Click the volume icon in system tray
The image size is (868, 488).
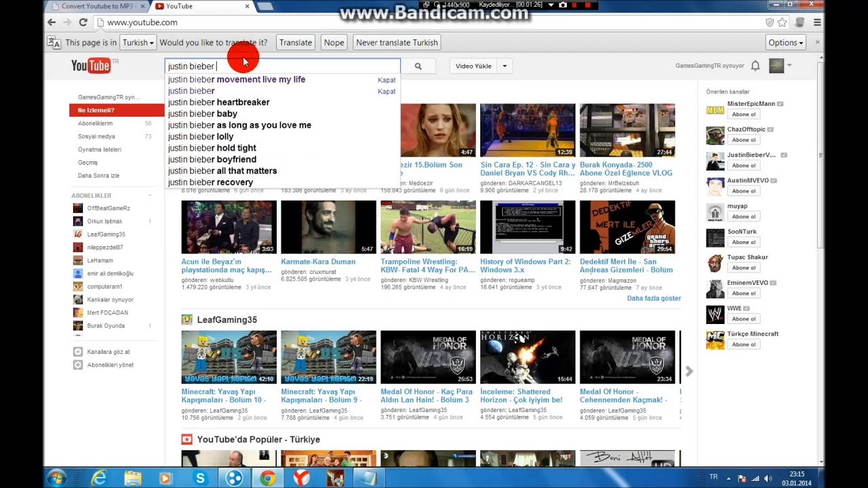click(x=768, y=479)
